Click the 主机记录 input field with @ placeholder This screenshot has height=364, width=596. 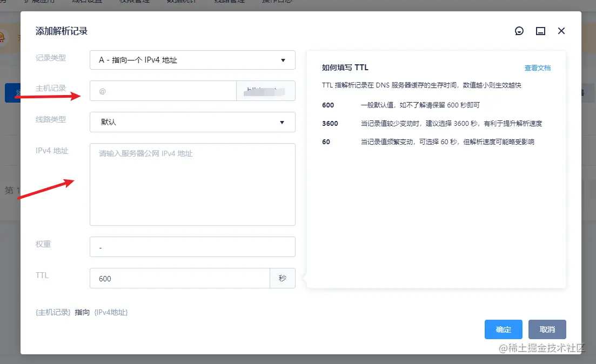coord(163,91)
